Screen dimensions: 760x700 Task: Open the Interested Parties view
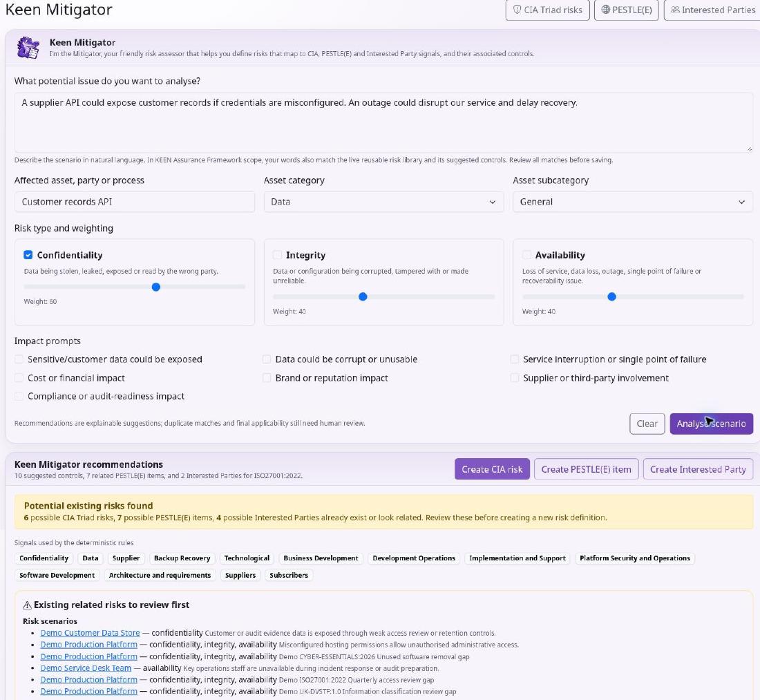pos(712,10)
